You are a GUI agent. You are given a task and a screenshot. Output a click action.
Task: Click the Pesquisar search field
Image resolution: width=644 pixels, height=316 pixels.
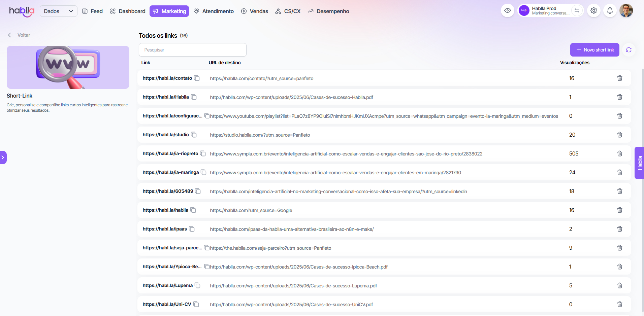[x=192, y=50]
